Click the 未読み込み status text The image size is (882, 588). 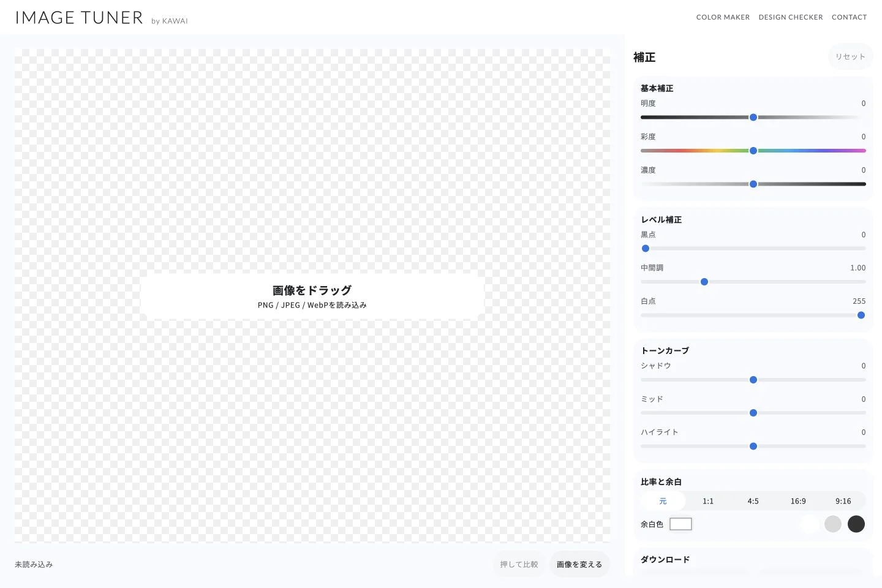(x=34, y=565)
